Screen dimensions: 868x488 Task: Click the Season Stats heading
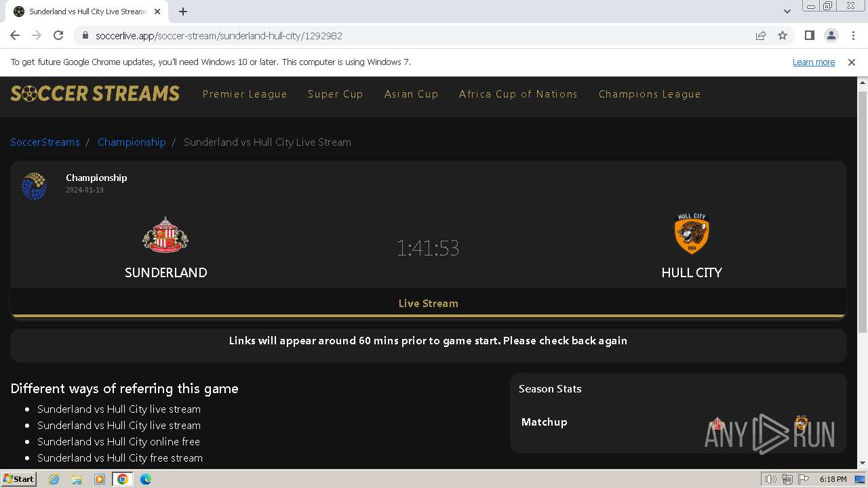550,389
